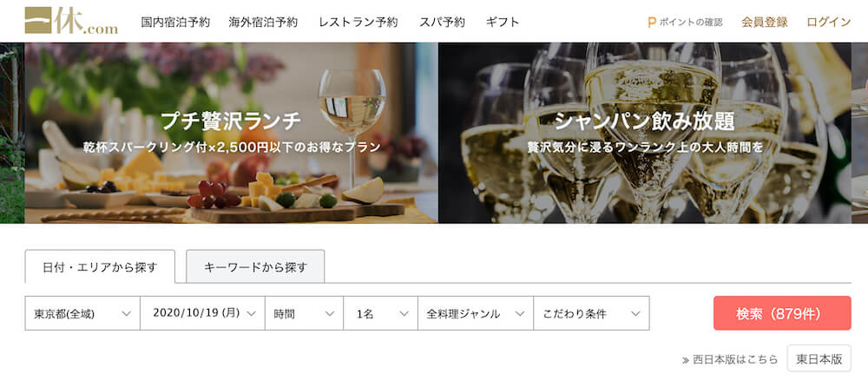Click ログイン link
This screenshot has width=868, height=380.
pos(829,23)
